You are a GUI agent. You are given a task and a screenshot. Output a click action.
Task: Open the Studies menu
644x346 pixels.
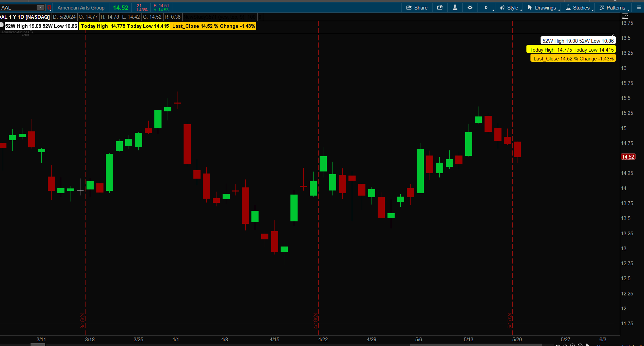[x=578, y=7]
